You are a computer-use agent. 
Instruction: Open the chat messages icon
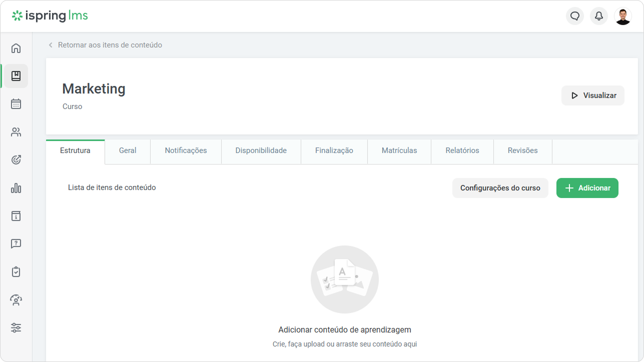[x=575, y=16]
